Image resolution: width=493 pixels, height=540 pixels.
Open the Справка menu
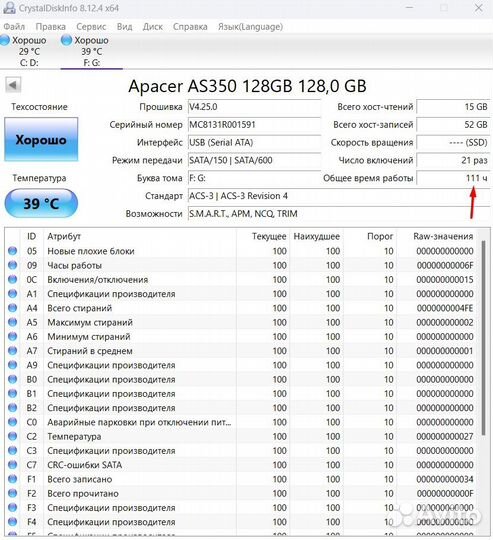pos(190,27)
